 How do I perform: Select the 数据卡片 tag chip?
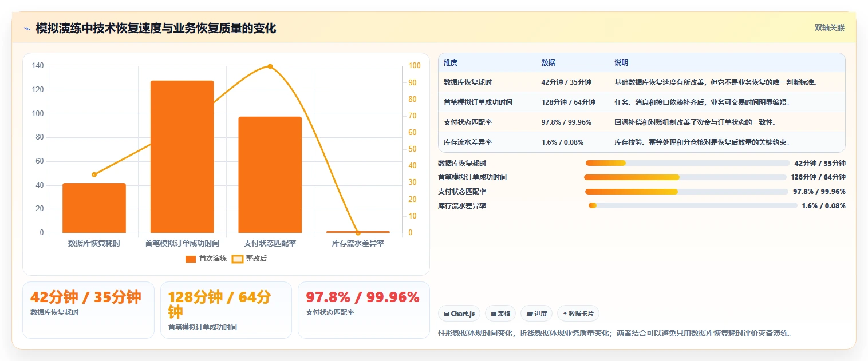coord(578,314)
